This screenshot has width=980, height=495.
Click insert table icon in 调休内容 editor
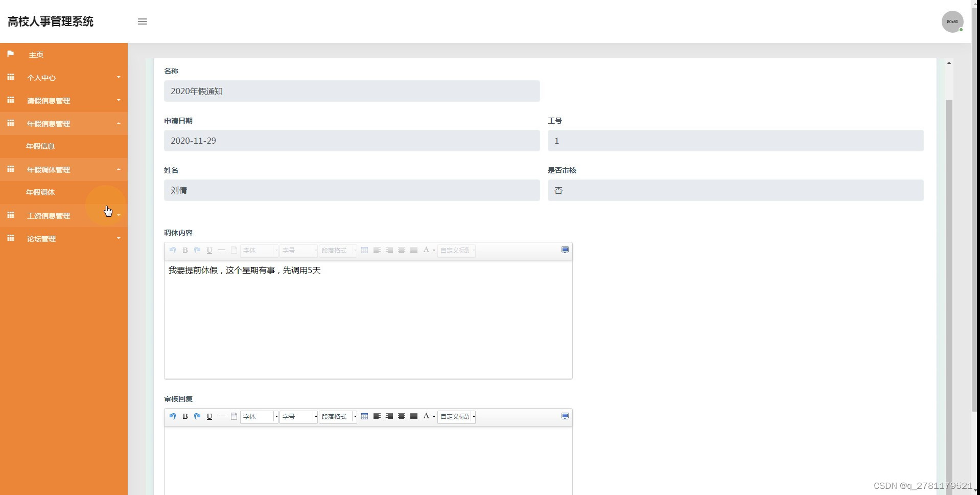364,250
